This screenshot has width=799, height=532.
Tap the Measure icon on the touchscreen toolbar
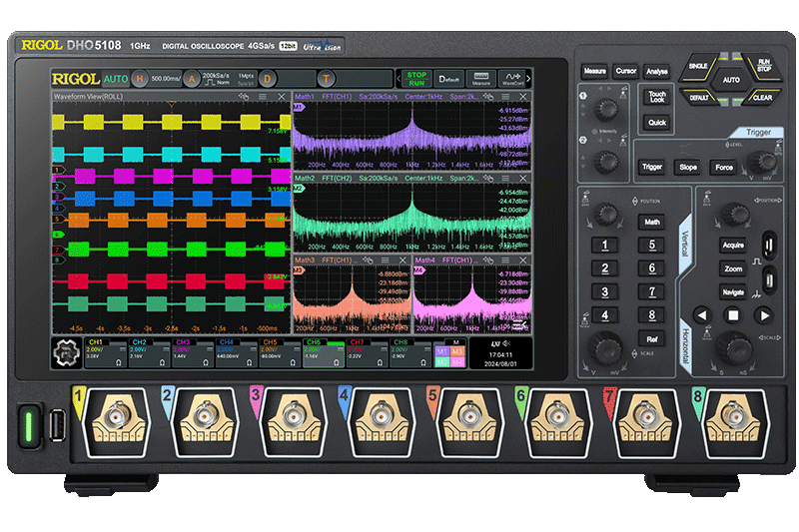click(481, 78)
